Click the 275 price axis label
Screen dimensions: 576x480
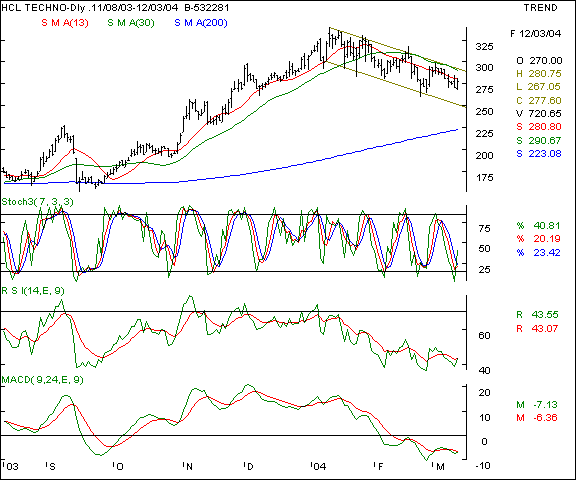pos(484,89)
